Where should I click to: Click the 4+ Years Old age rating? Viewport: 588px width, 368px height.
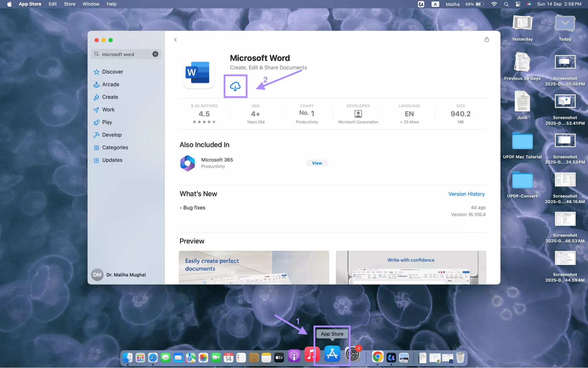(x=256, y=114)
